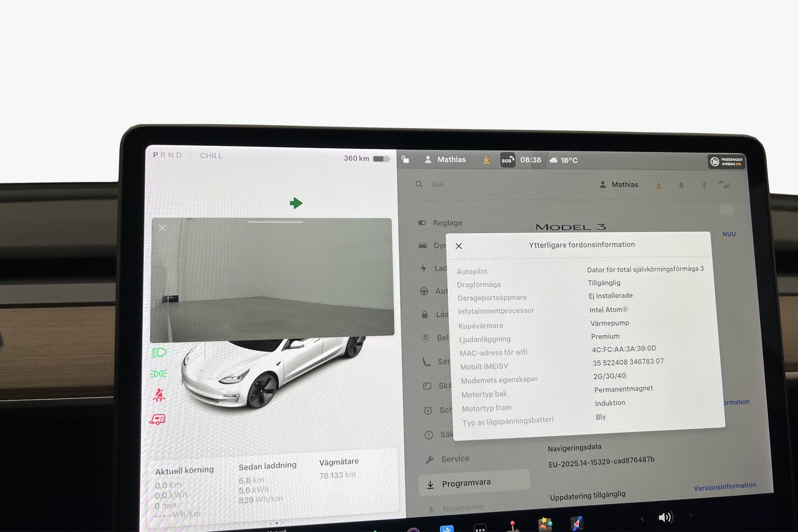The image size is (798, 532).
Task: Open the volume speaker control
Action: pos(664,518)
